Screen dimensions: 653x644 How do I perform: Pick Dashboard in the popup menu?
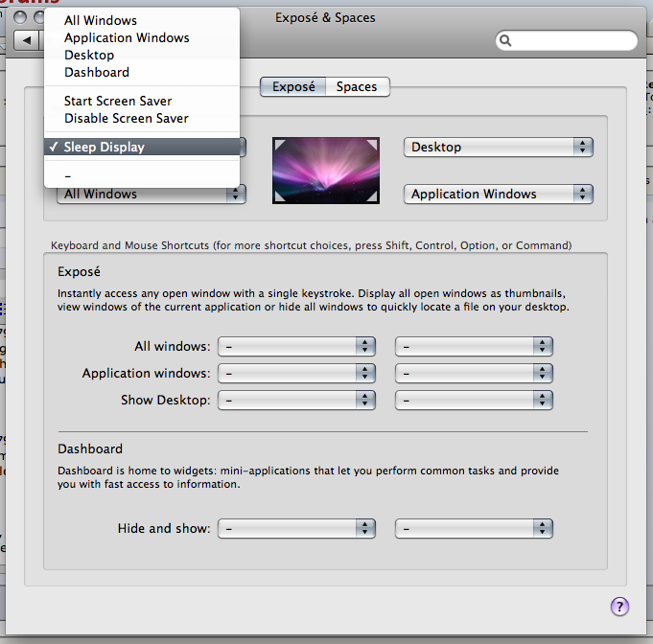[x=142, y=73]
